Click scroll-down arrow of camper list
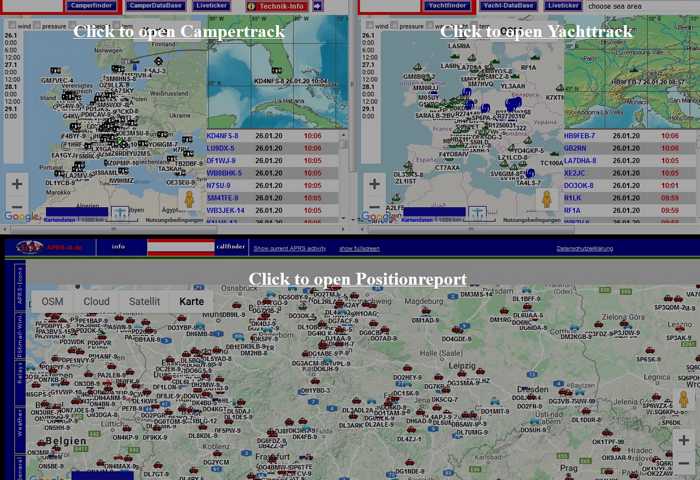 click(x=343, y=218)
